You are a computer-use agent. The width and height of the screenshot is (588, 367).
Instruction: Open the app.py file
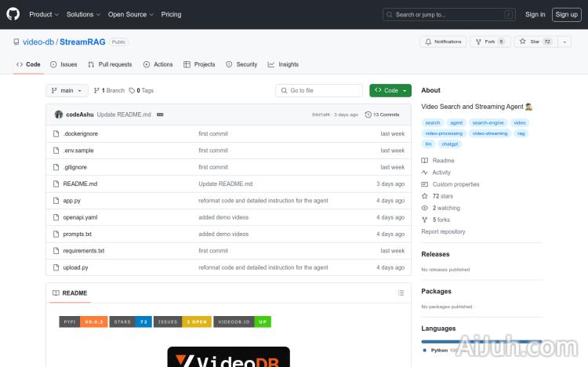[72, 201]
